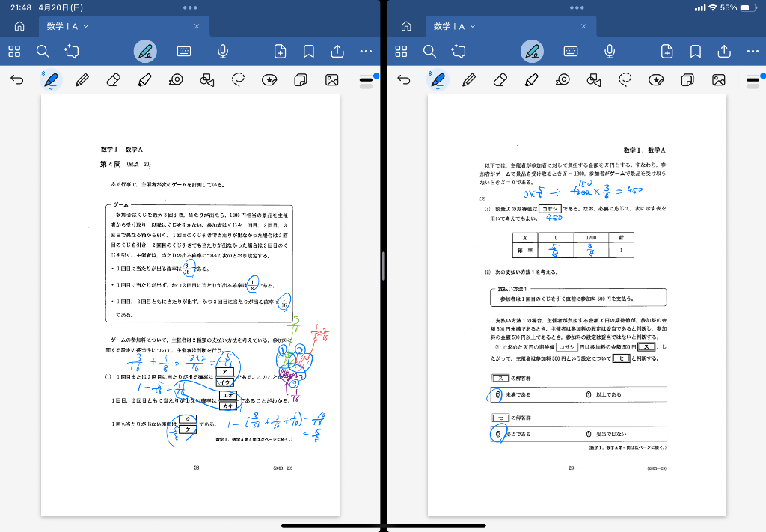
Task: Open the stroke thickness selector in the left pane
Action: click(x=367, y=79)
